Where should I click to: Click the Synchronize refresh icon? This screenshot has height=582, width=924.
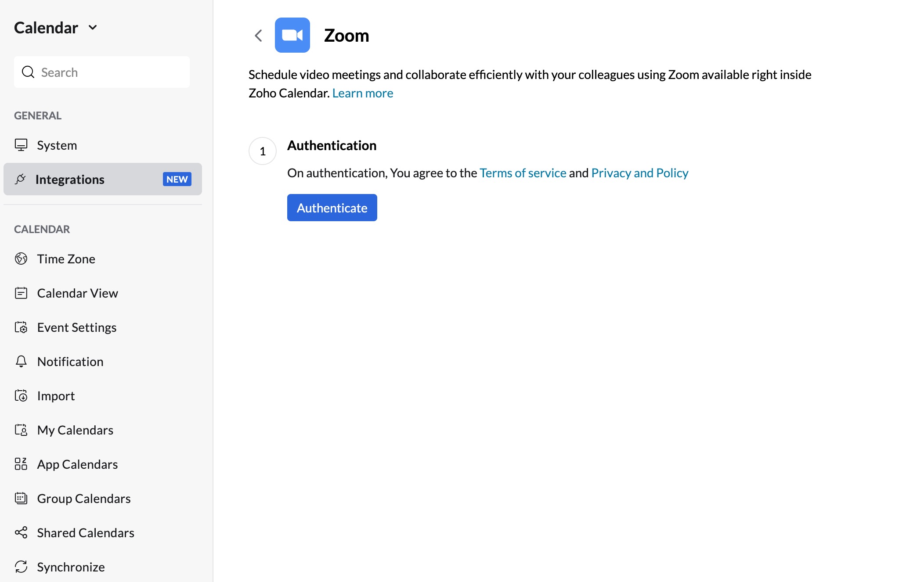[21, 567]
